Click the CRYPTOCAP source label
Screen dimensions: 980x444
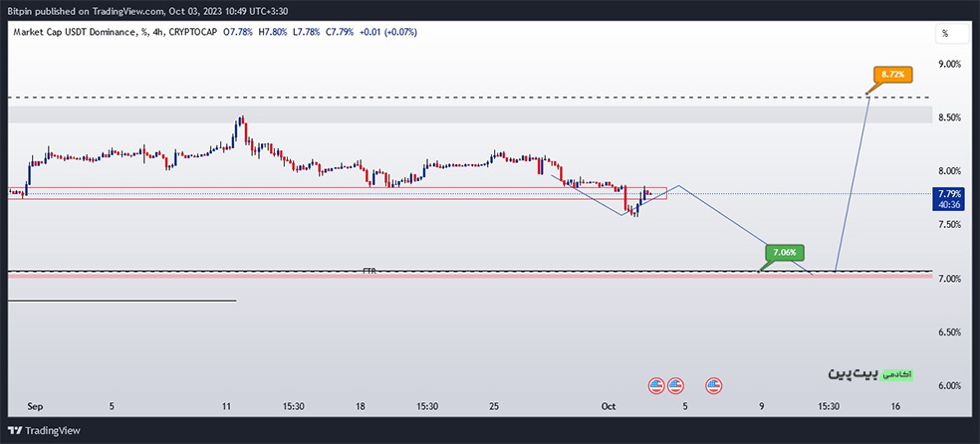[x=192, y=31]
